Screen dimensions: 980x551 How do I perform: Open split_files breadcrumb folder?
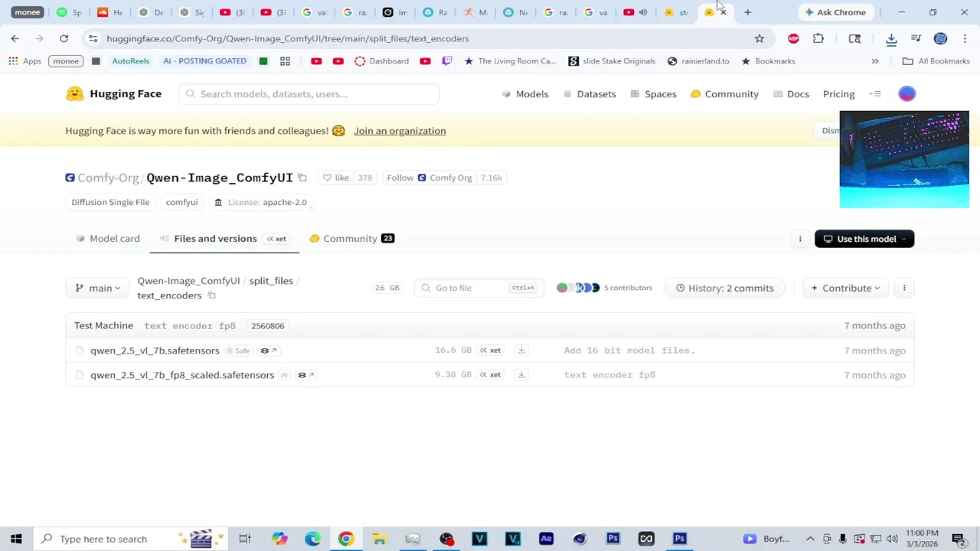click(271, 281)
